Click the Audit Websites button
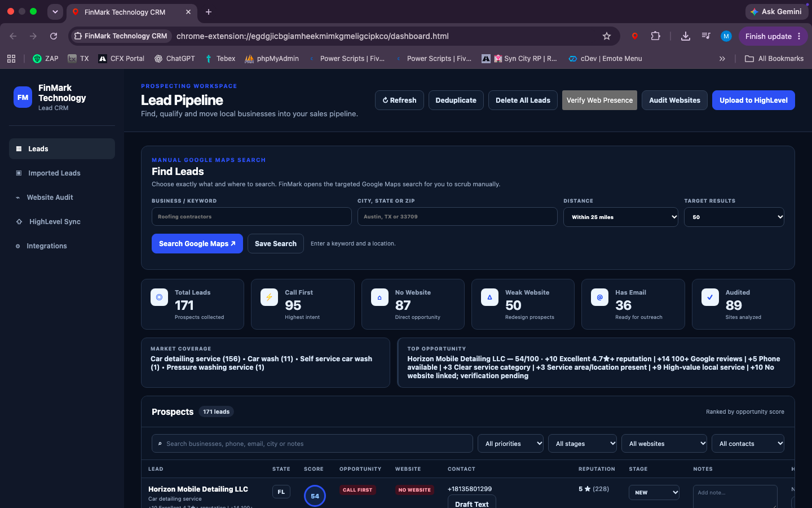 tap(674, 100)
